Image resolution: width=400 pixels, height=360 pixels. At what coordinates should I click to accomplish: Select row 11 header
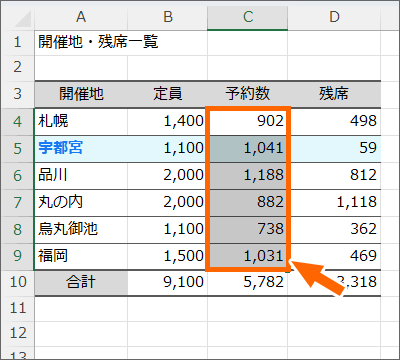[18, 308]
